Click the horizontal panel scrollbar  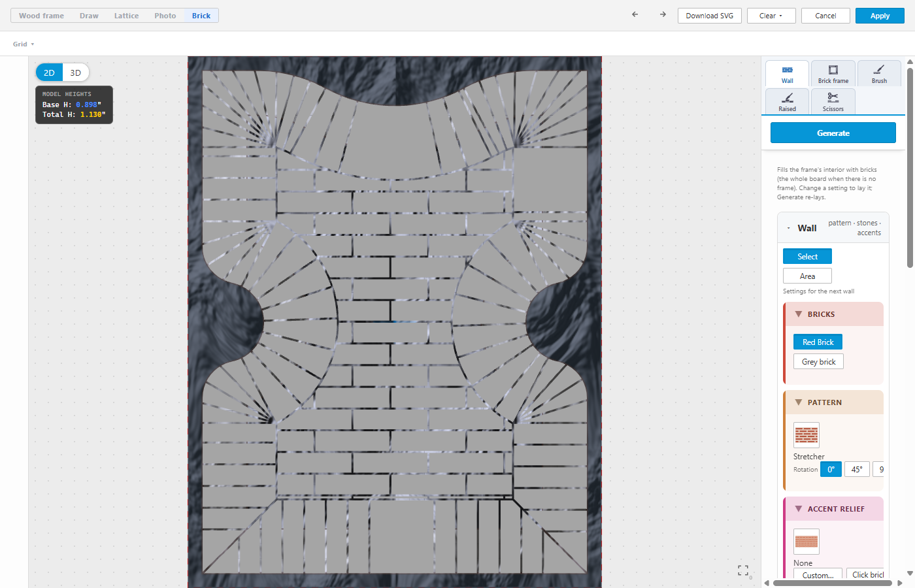833,583
